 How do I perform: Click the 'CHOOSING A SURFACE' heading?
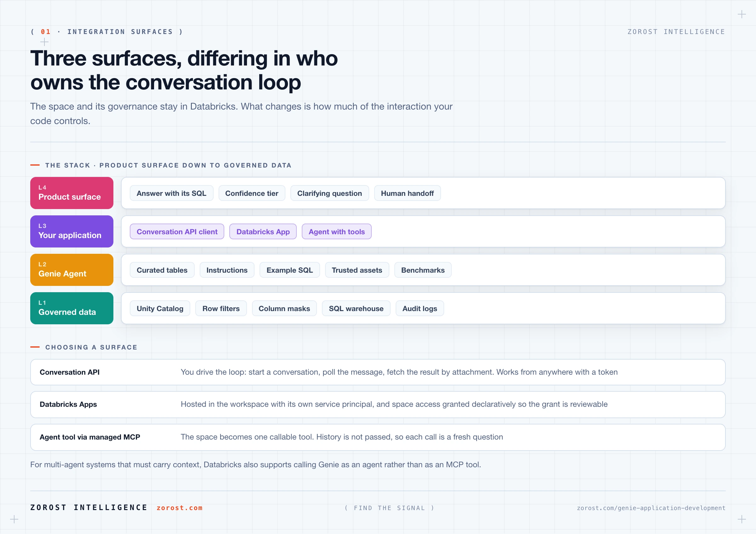91,347
